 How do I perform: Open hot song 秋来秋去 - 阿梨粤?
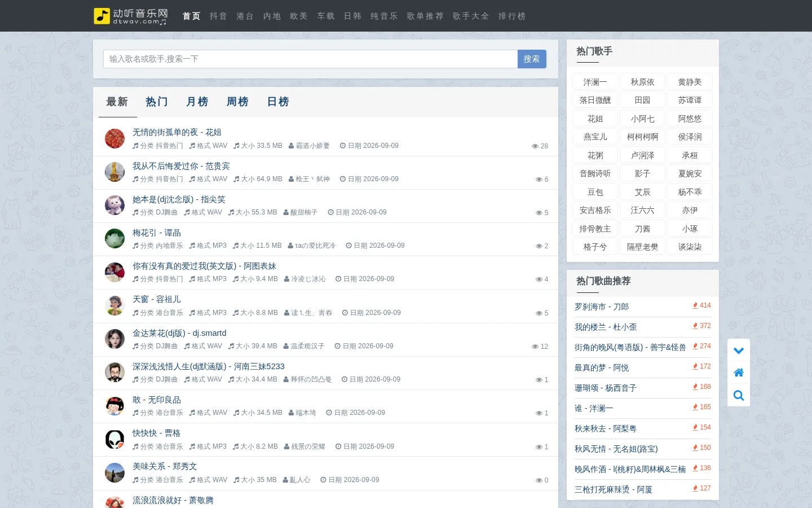tap(606, 428)
